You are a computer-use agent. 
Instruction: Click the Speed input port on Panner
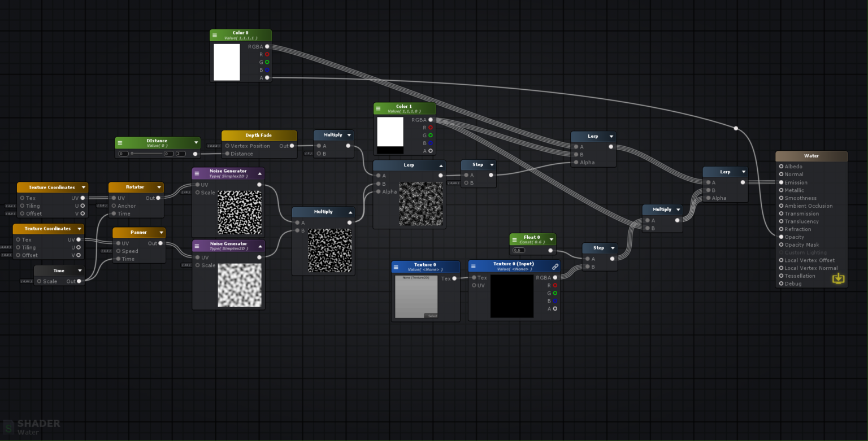coord(118,251)
